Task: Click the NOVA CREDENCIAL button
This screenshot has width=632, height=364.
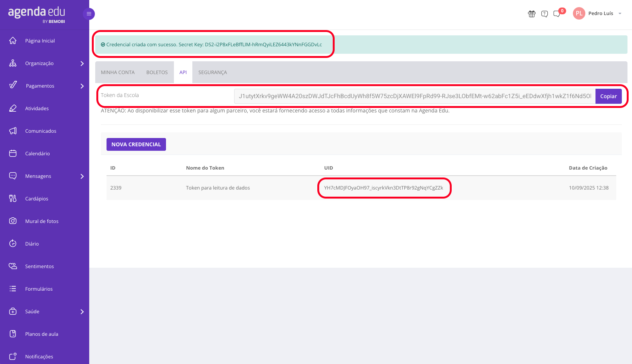Action: point(136,144)
